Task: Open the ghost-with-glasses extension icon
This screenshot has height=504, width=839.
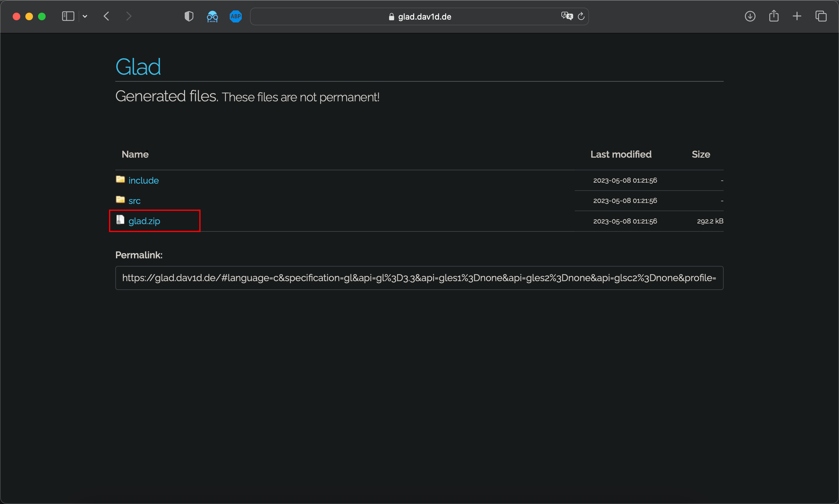Action: pyautogui.click(x=212, y=16)
